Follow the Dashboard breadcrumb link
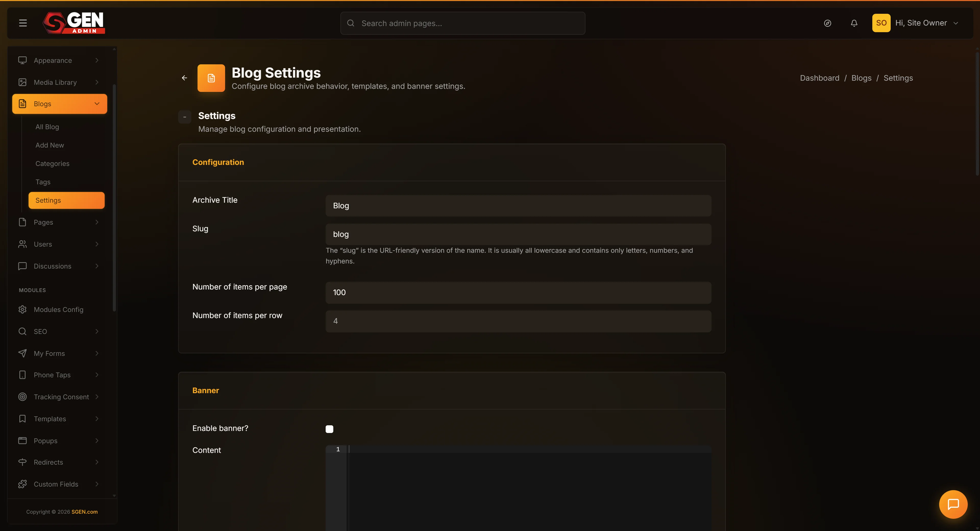980x531 pixels. 819,78
